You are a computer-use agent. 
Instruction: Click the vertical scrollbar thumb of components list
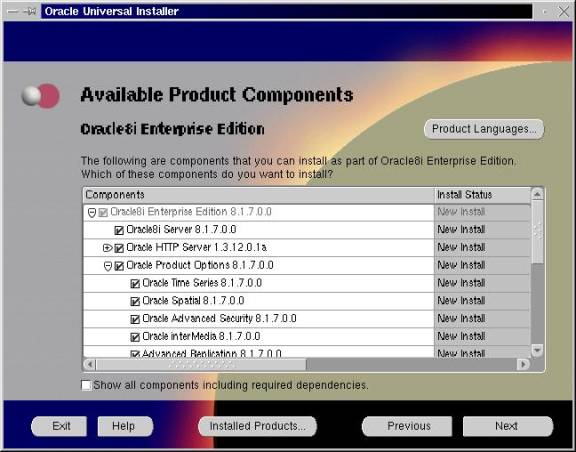pyautogui.click(x=537, y=232)
